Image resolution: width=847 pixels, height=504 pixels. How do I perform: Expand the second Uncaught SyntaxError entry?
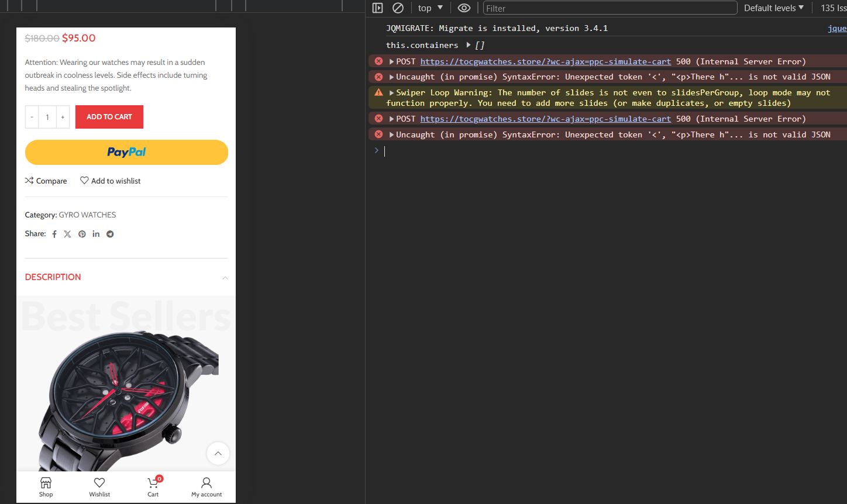(x=391, y=134)
